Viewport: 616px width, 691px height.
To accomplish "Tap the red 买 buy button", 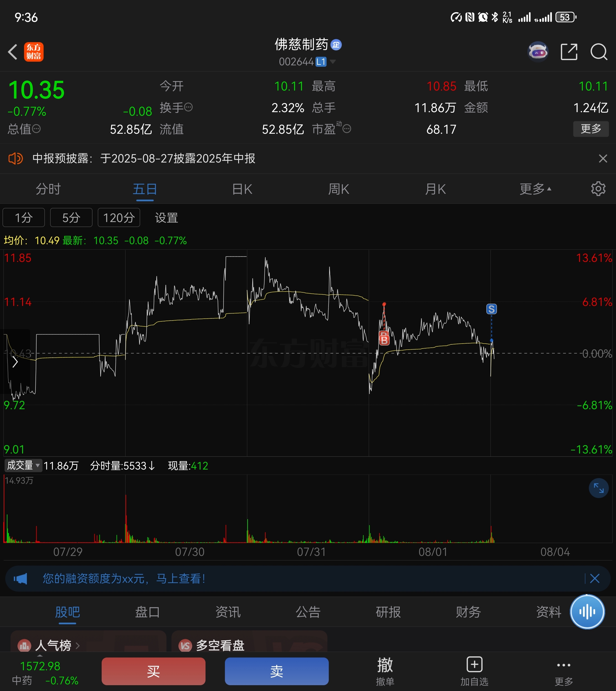I will coord(153,671).
